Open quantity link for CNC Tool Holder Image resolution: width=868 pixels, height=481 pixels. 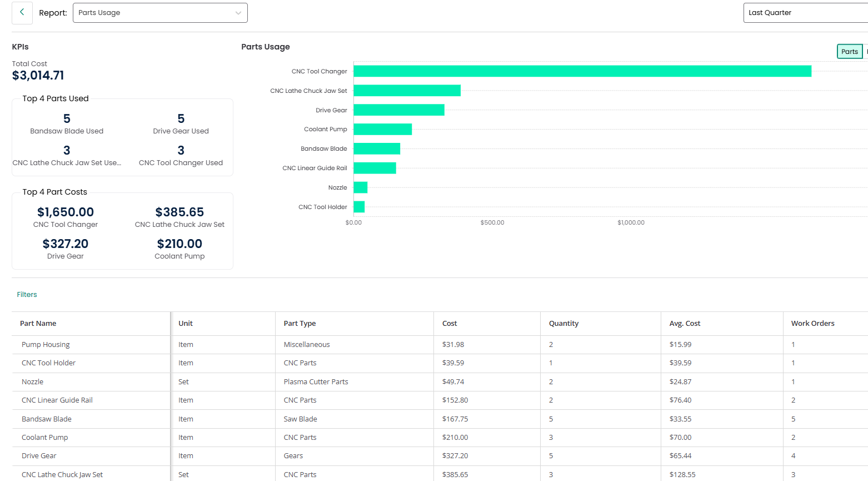(x=551, y=363)
